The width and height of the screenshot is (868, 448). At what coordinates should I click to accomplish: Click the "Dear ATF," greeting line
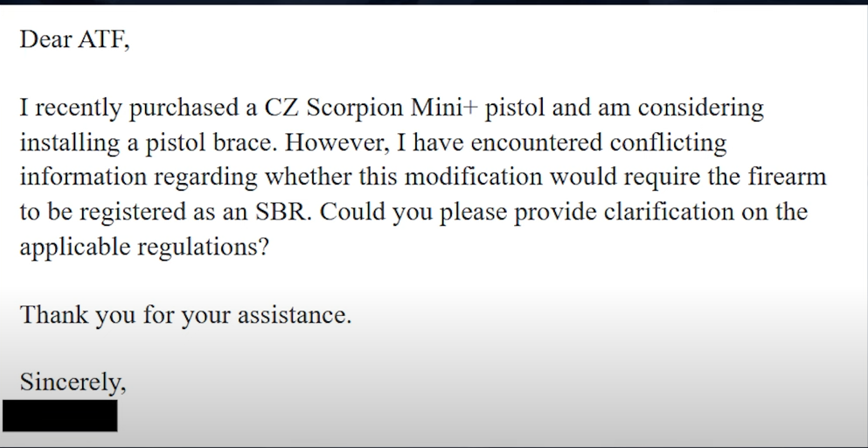[x=74, y=39]
